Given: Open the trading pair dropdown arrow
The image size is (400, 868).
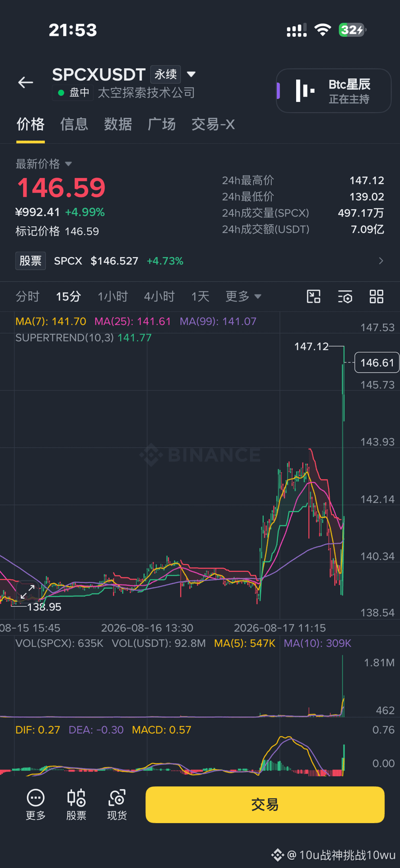Looking at the screenshot, I should (x=191, y=74).
